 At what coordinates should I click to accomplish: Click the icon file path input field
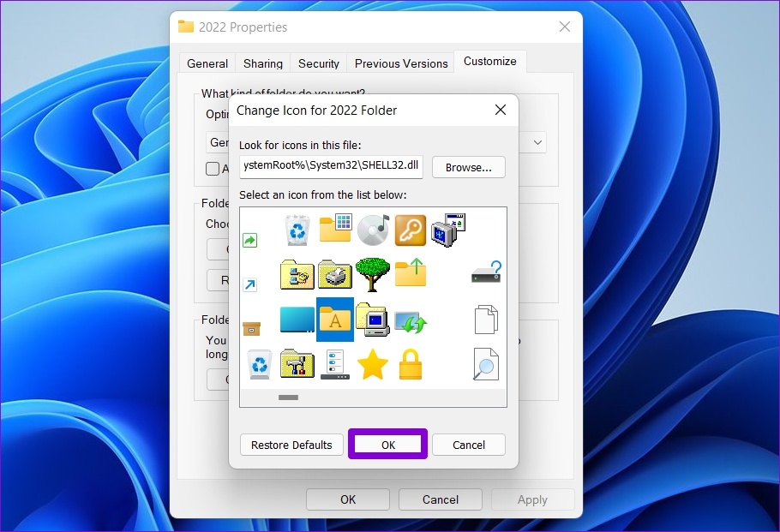pyautogui.click(x=331, y=166)
